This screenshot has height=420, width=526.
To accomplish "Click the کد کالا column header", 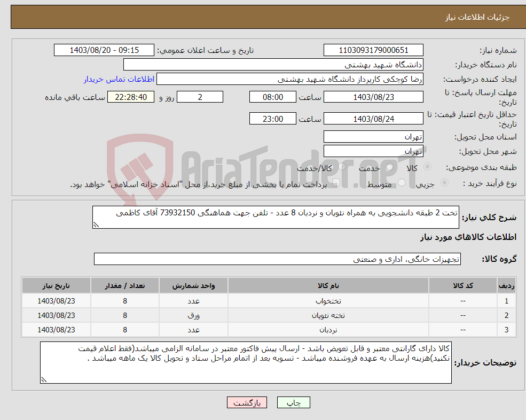I will click(x=463, y=286).
